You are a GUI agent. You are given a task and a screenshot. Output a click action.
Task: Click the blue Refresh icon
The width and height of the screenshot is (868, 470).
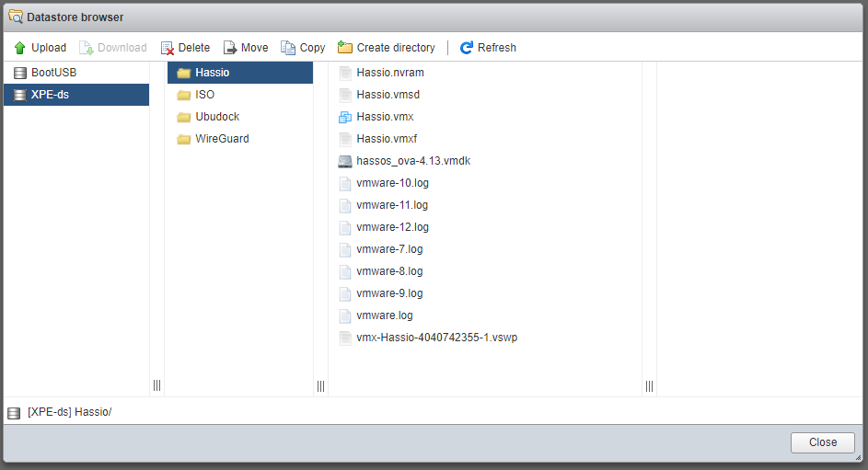pyautogui.click(x=467, y=48)
